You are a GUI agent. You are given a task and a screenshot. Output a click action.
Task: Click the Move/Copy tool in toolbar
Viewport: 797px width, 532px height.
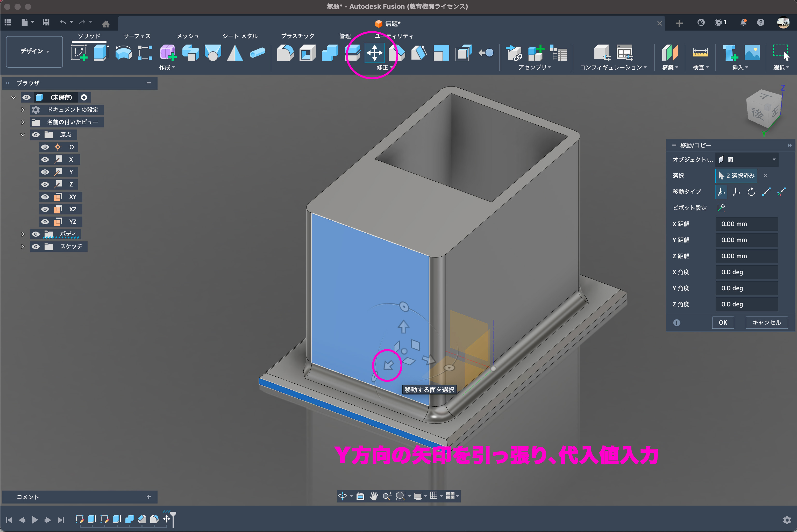click(374, 53)
